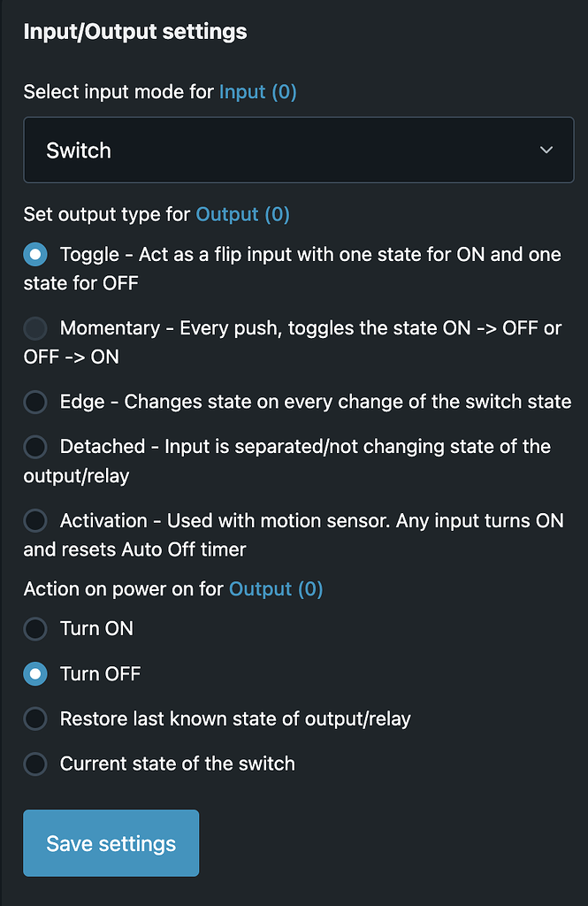Open the Input (0) link
Screen dimensions: 588x906
click(256, 91)
